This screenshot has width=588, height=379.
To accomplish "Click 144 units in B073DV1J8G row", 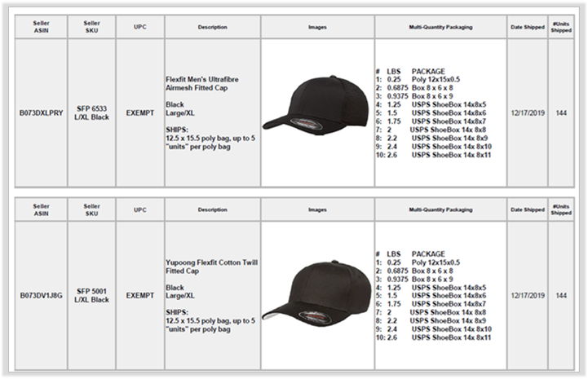I will (561, 295).
